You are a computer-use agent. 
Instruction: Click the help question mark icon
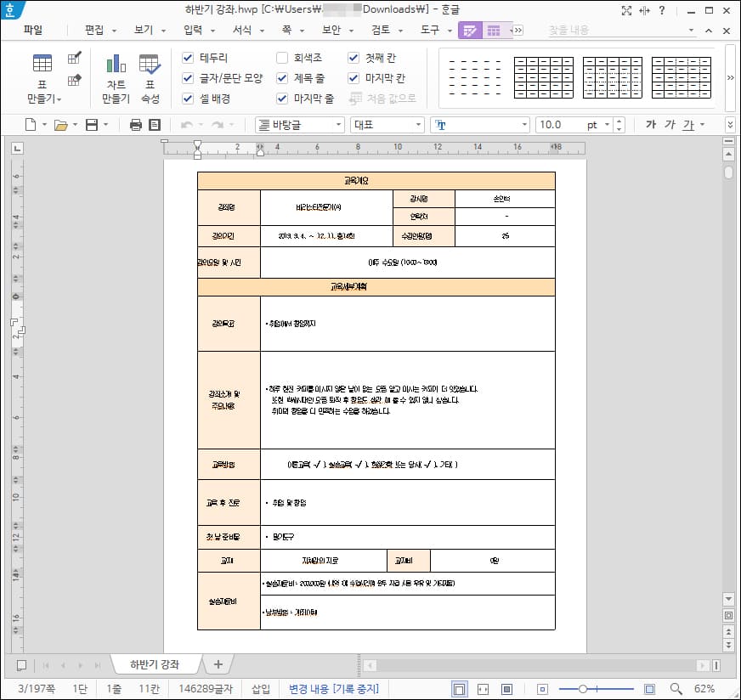[x=662, y=10]
